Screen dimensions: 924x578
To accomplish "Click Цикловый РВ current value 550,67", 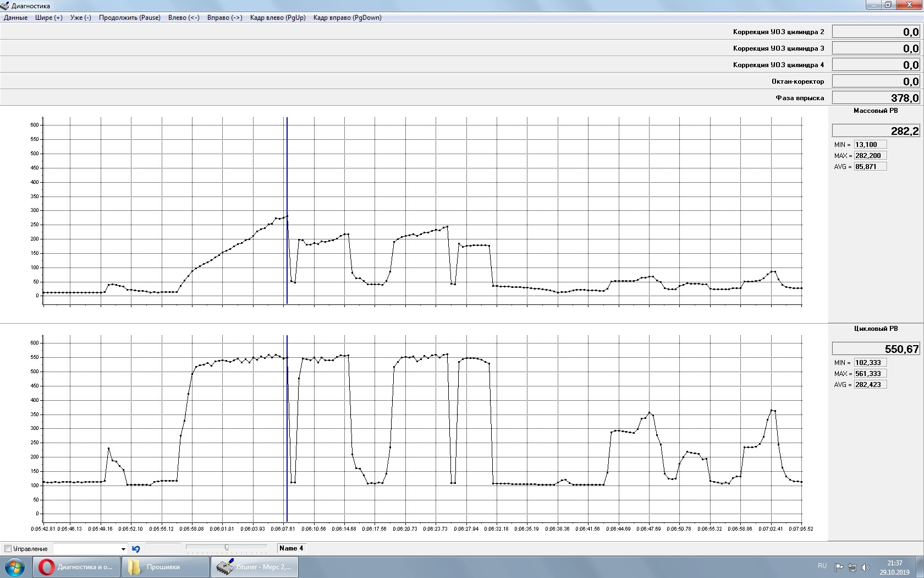I will (876, 348).
